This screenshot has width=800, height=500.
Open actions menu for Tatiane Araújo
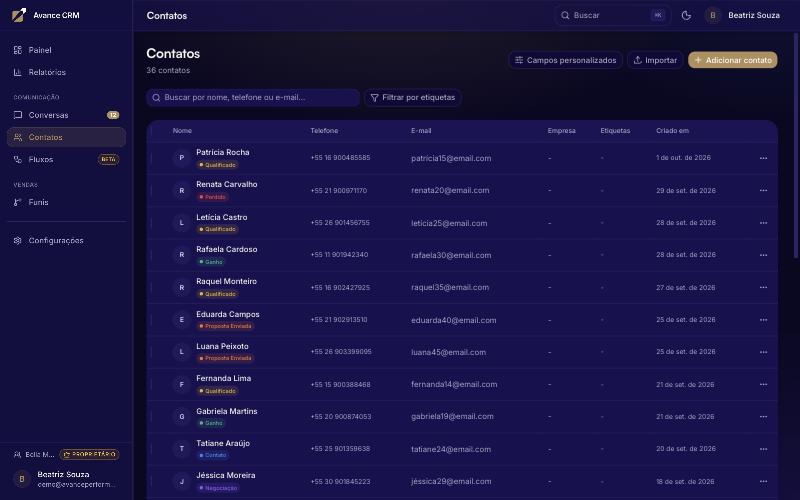click(x=763, y=449)
